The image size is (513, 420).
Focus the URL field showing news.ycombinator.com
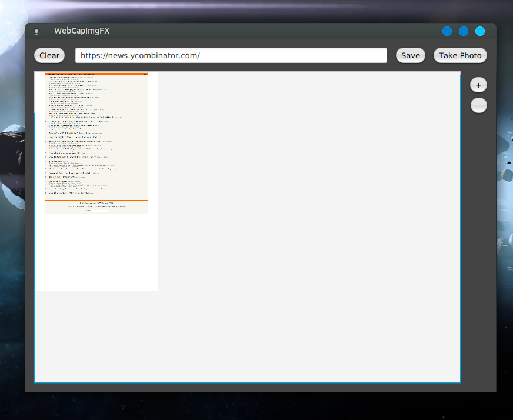[x=231, y=55]
